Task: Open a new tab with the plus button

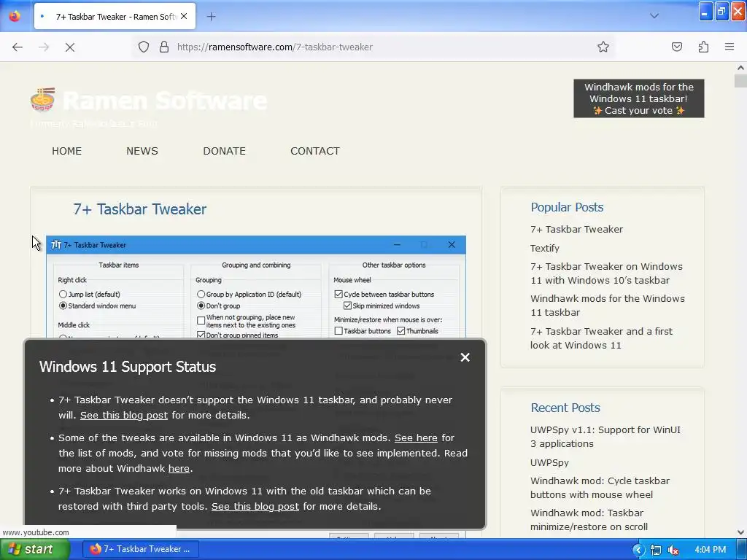Action: coord(211,17)
